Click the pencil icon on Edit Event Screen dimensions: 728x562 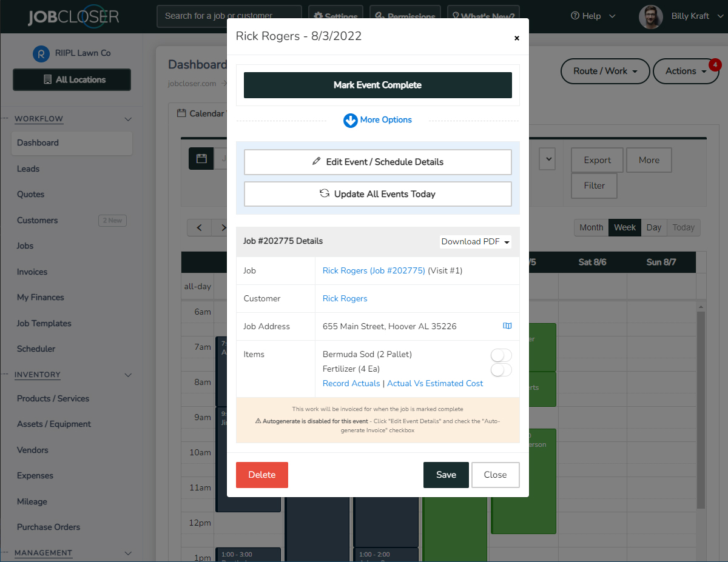click(316, 161)
